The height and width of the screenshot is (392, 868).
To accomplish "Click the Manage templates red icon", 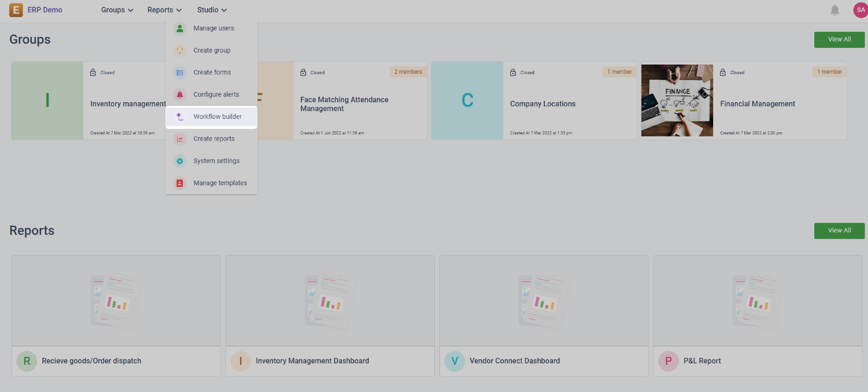I will (180, 183).
